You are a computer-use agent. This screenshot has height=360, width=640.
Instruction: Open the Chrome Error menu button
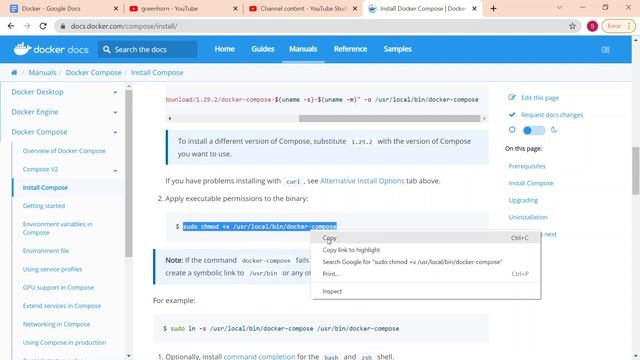pos(618,26)
